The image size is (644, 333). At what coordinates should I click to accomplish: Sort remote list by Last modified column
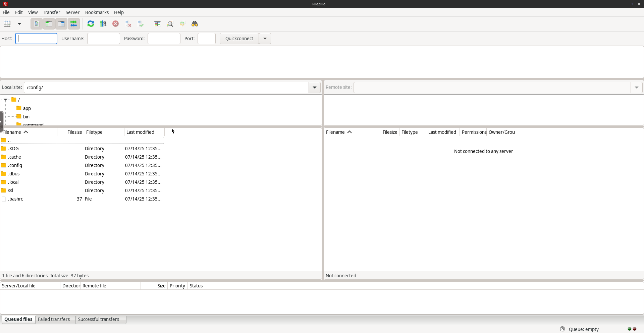point(443,132)
